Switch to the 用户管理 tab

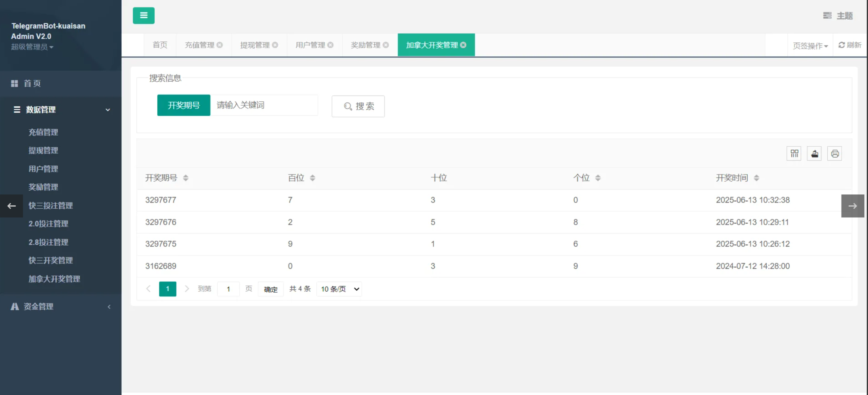coord(310,45)
